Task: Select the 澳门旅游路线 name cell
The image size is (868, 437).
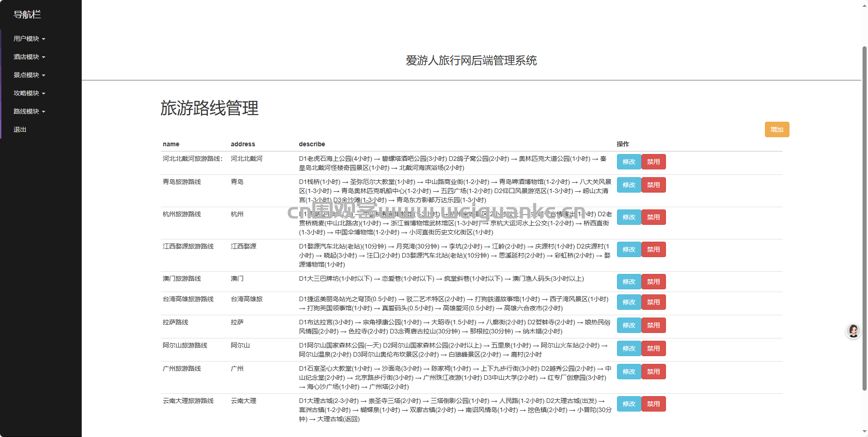Action: (x=182, y=278)
